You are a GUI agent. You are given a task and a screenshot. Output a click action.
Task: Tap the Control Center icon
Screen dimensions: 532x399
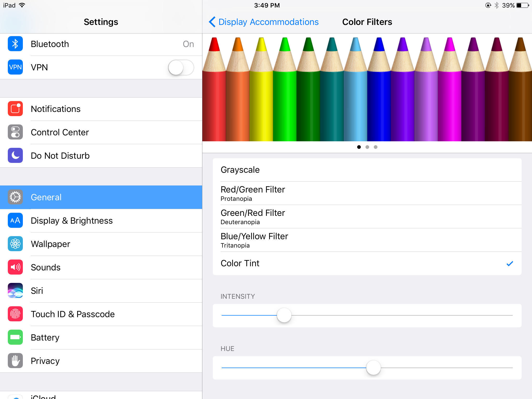tap(15, 132)
